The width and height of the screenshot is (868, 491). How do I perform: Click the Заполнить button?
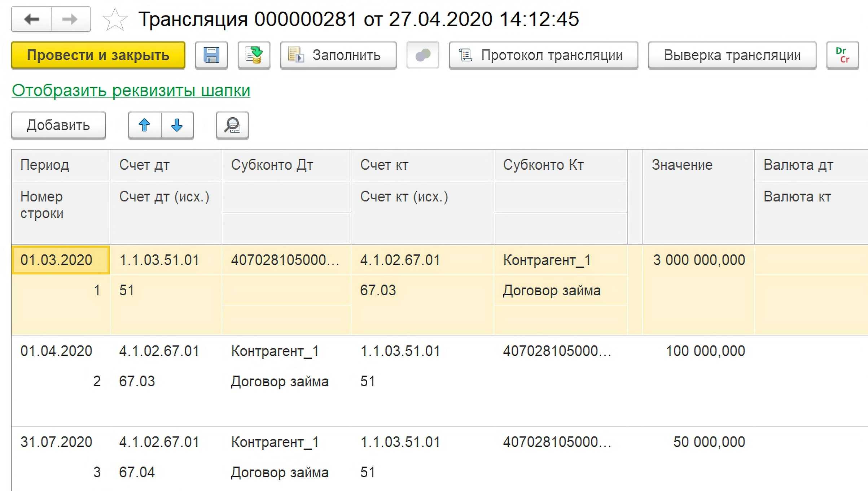[338, 55]
